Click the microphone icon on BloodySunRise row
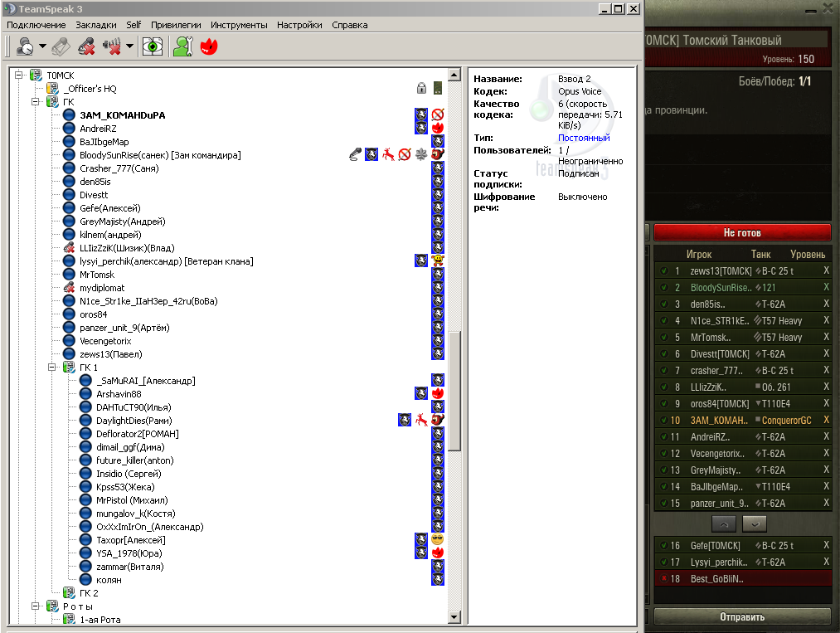This screenshot has width=840, height=633. tap(355, 154)
